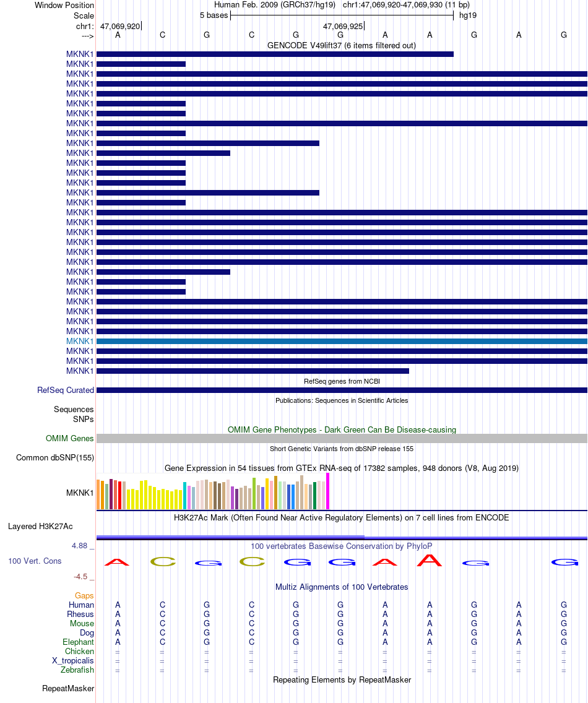Viewport: 588px width, 703px height.
Task: Click the tallest red A conservation letter
Action: coord(429,560)
